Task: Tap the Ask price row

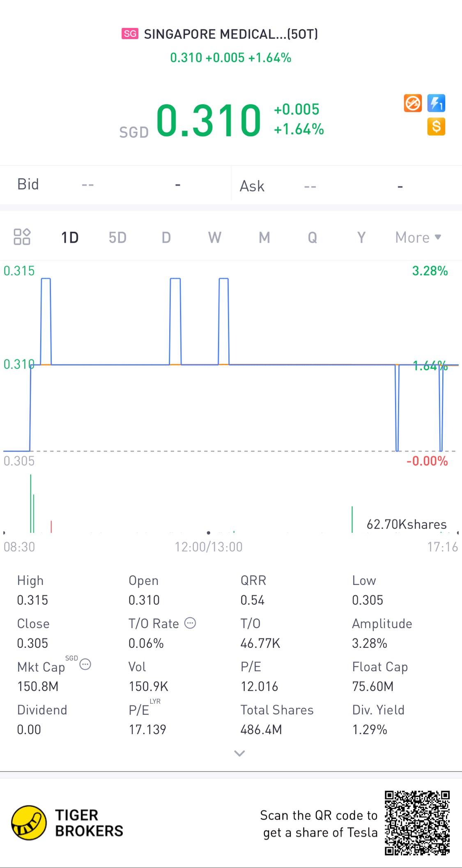Action: 346,186
